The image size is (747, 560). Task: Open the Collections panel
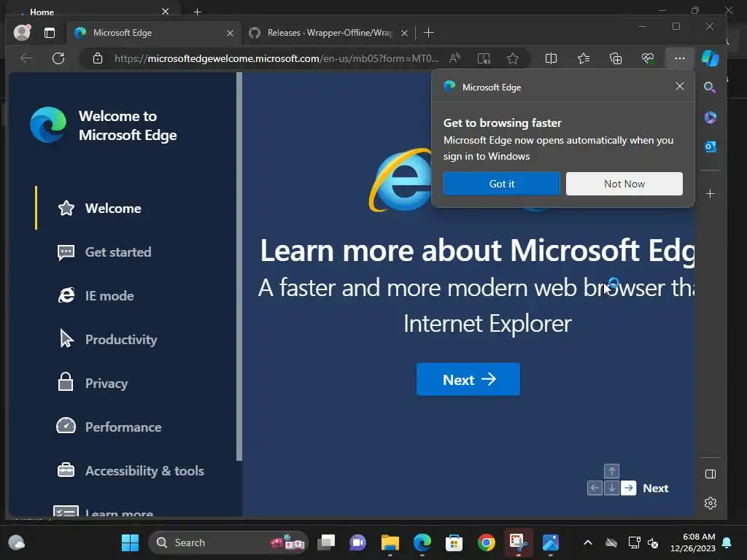tap(616, 58)
